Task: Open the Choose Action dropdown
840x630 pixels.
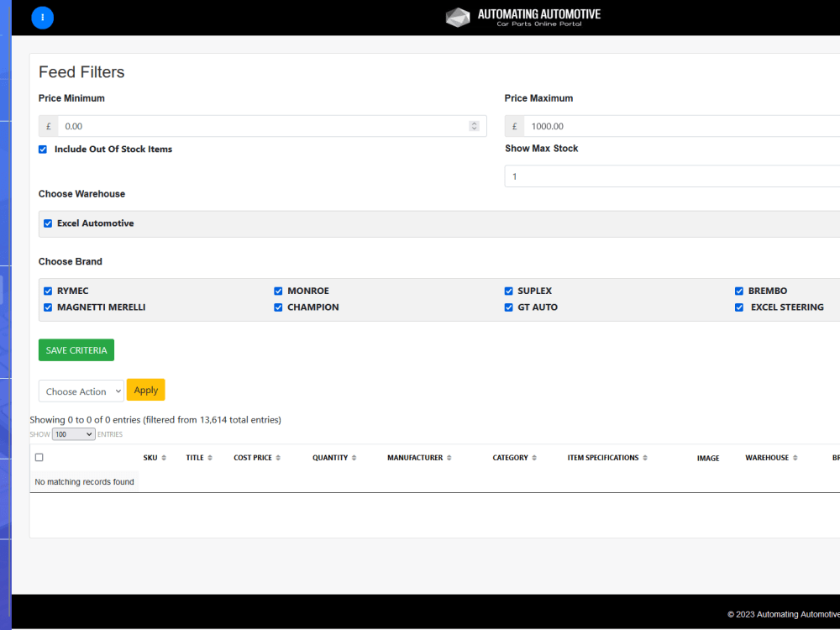Action: pyautogui.click(x=81, y=391)
